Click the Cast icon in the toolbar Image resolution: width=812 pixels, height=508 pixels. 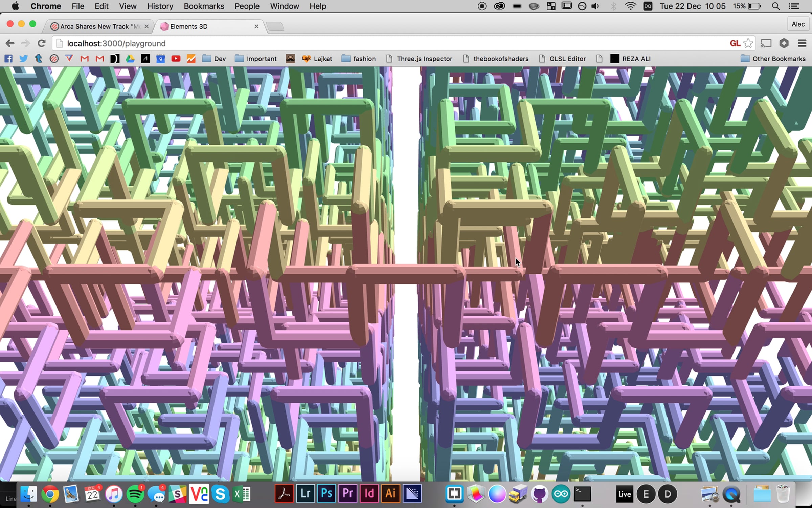point(766,43)
